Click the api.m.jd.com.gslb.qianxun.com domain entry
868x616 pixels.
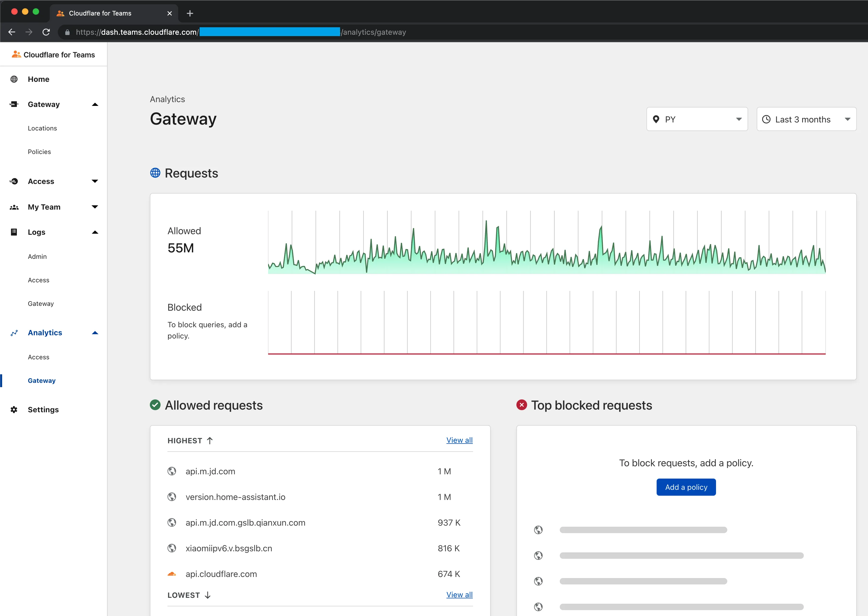(245, 523)
